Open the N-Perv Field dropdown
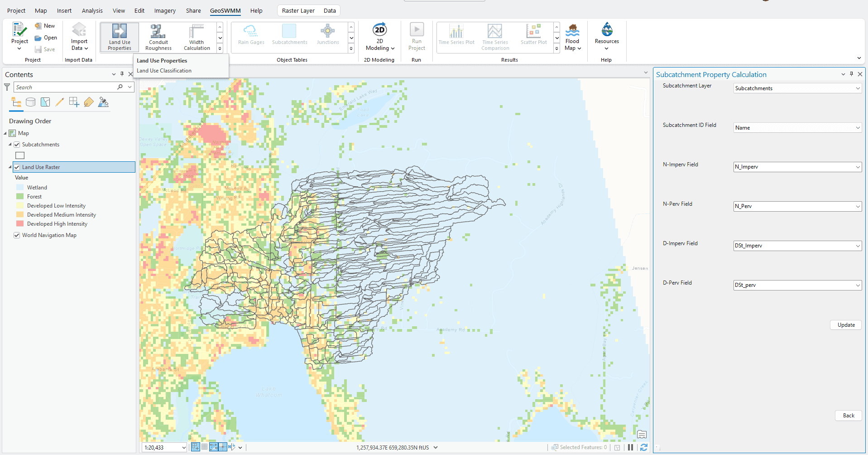The width and height of the screenshot is (868, 455). coord(797,207)
